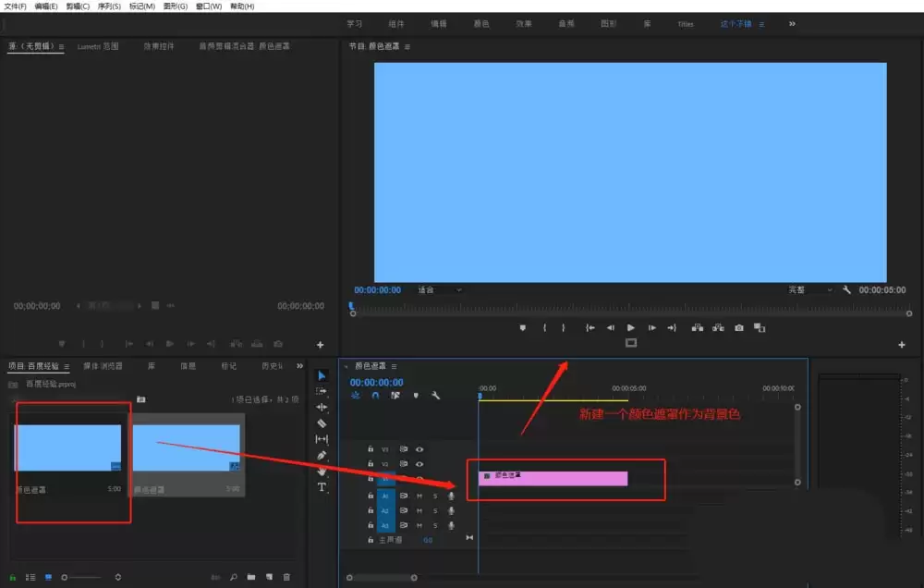Image resolution: width=924 pixels, height=588 pixels.
Task: Click the trash icon to delete selected item
Action: pyautogui.click(x=286, y=577)
